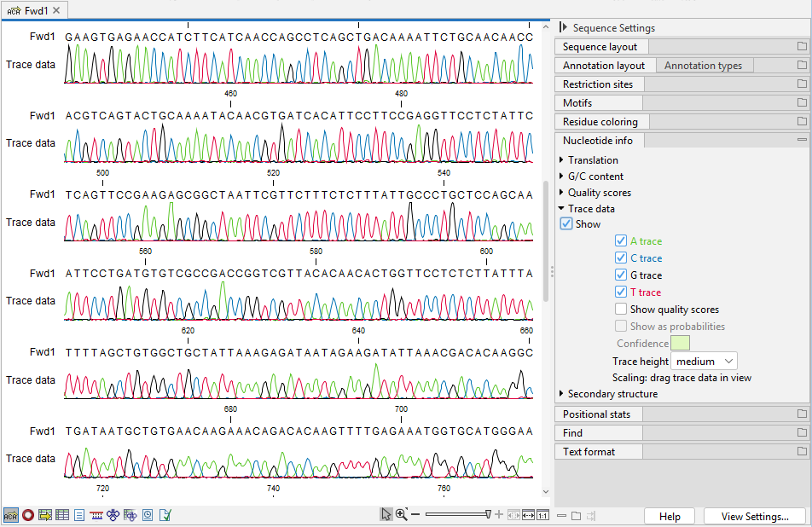Open the Trace height dropdown
This screenshot has height=527, width=812.
[705, 362]
